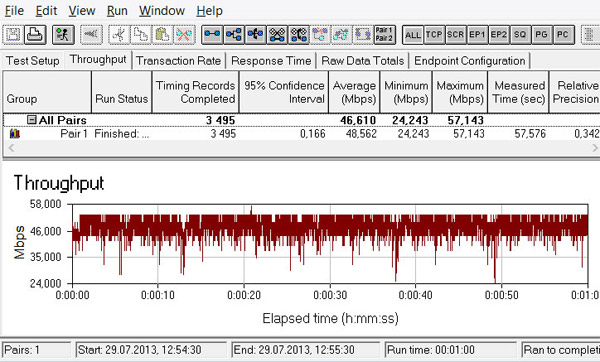Toggle the TCP filter button
Screen dimensions: 600x362
[x=434, y=35]
